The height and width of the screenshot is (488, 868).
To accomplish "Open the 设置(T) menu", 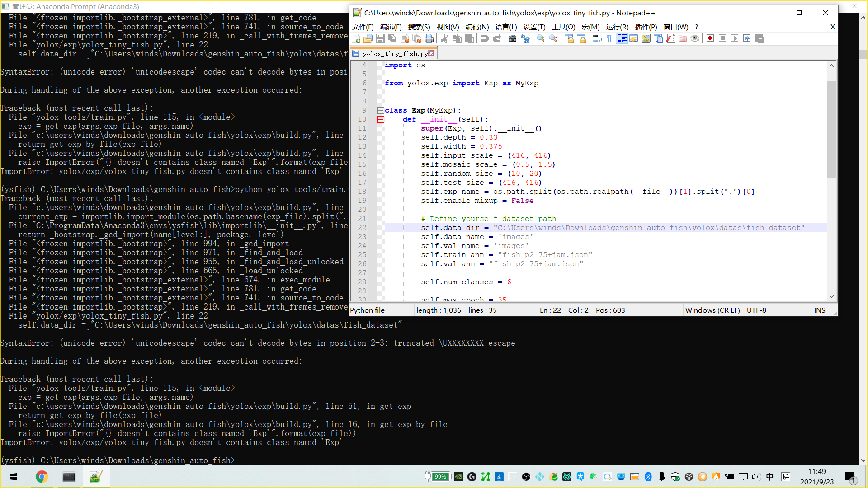I will pos(534,27).
